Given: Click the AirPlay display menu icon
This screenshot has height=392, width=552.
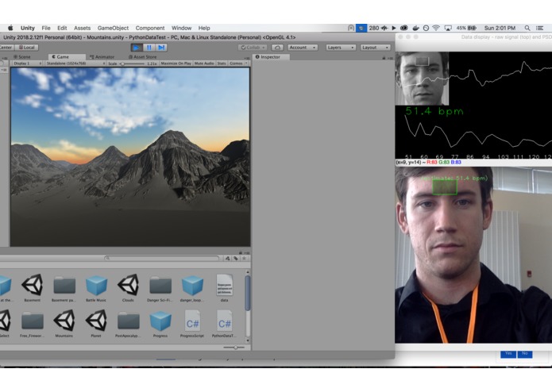Looking at the screenshot, I should click(x=448, y=28).
